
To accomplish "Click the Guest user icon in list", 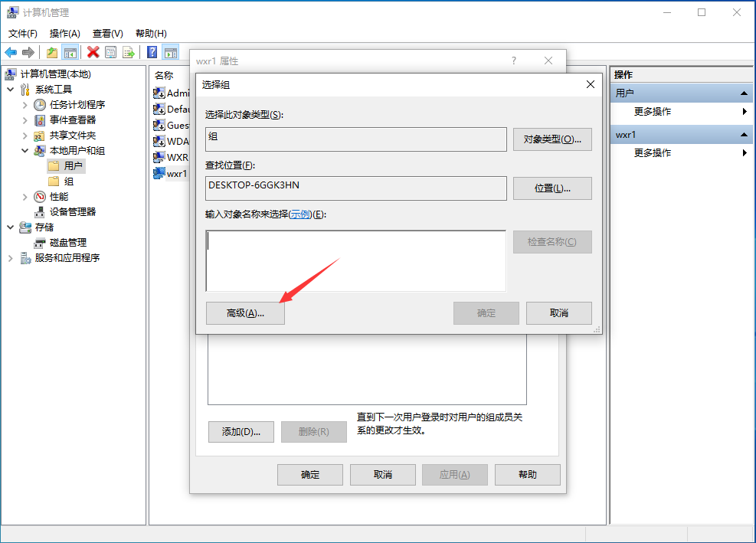I will (159, 125).
